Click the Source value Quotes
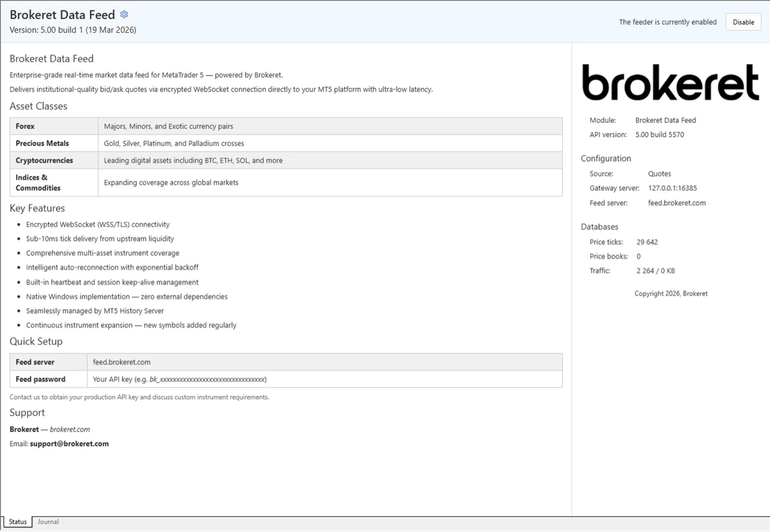 pos(659,174)
